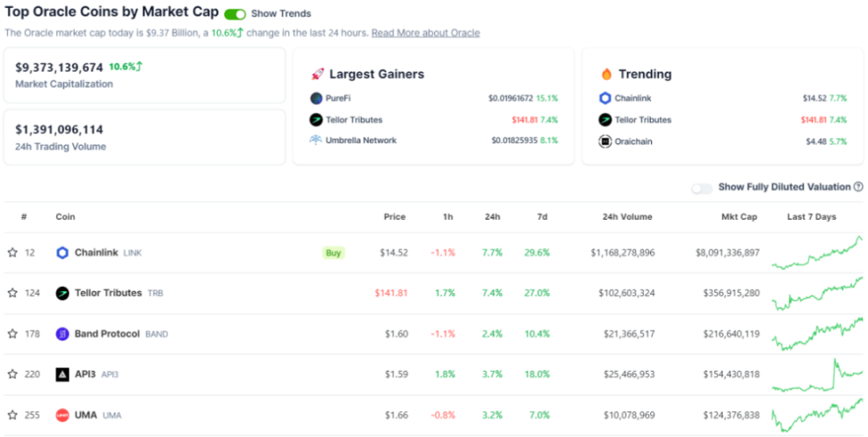Turn off the Show Trends toggle
Image resolution: width=868 pixels, height=437 pixels.
235,13
